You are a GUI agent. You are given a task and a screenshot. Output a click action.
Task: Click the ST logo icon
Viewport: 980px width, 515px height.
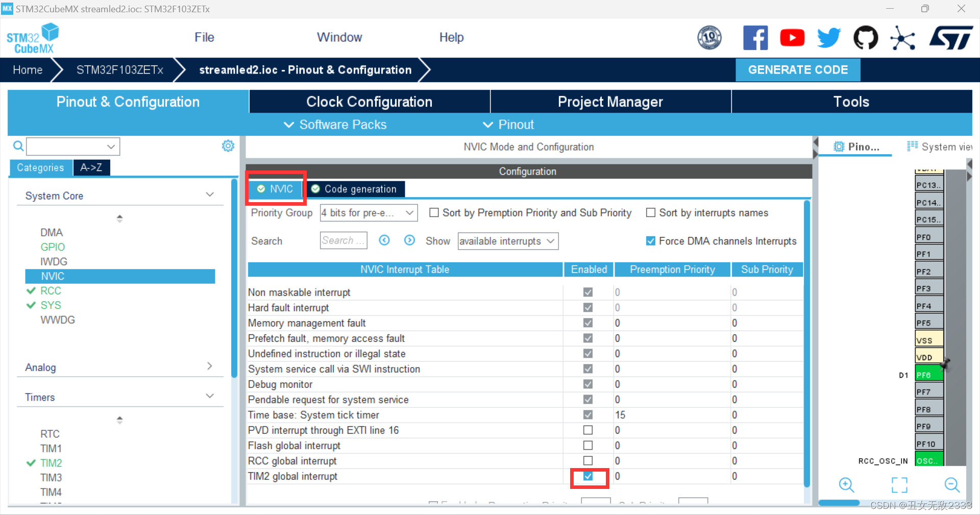(951, 38)
